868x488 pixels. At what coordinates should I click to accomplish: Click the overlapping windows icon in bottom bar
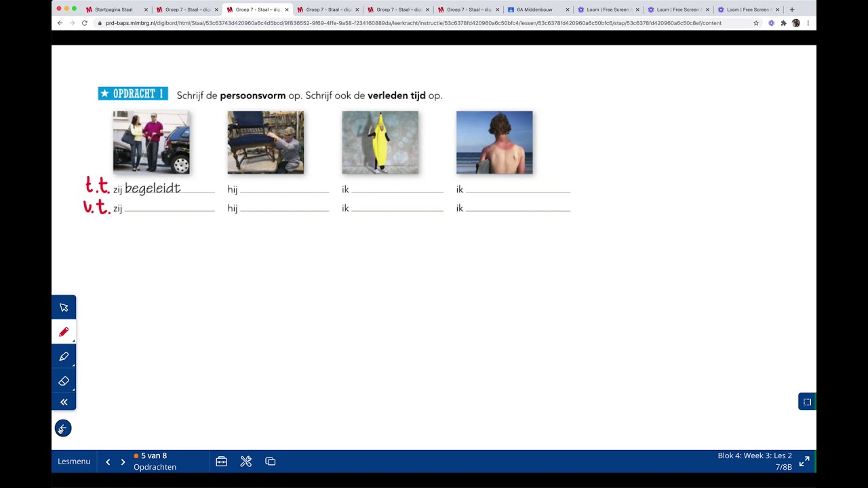[271, 462]
